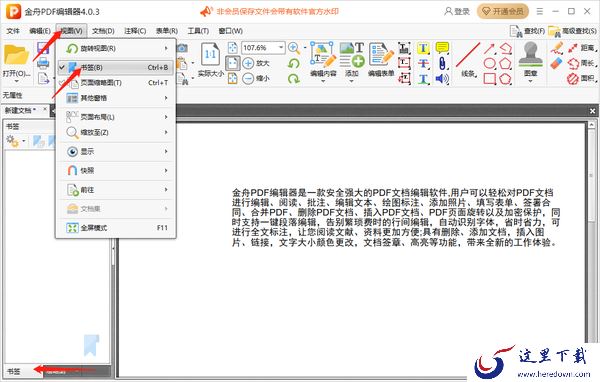Image resolution: width=600 pixels, height=382 pixels.
Task: Click the 登录 login button
Action: click(457, 11)
